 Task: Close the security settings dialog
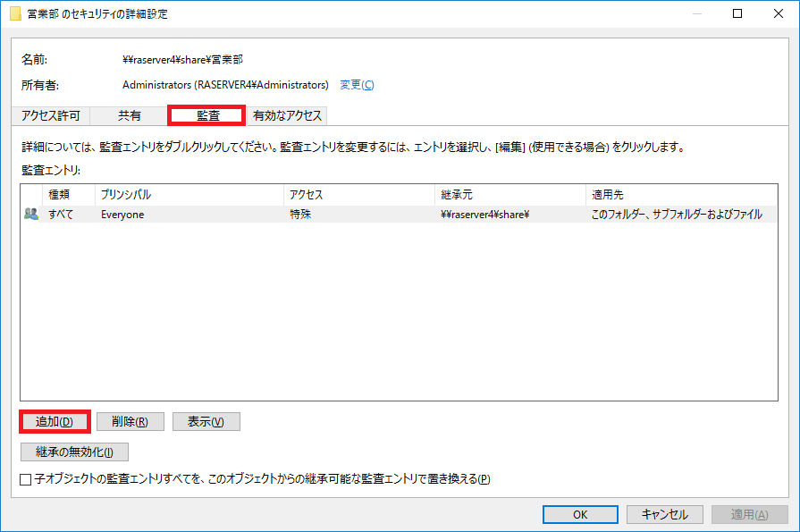point(778,13)
